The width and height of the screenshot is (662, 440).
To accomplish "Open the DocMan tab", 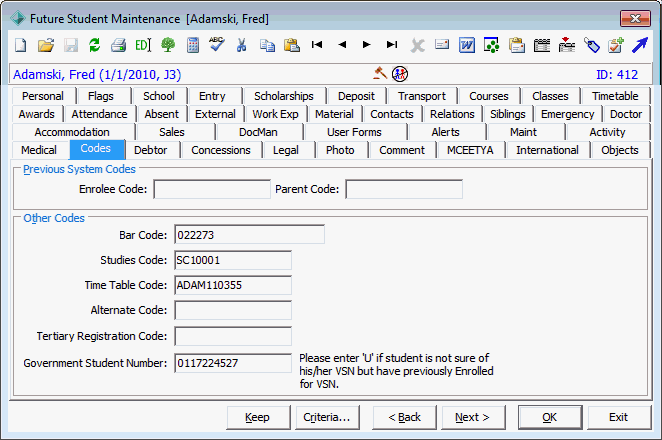I will (258, 132).
